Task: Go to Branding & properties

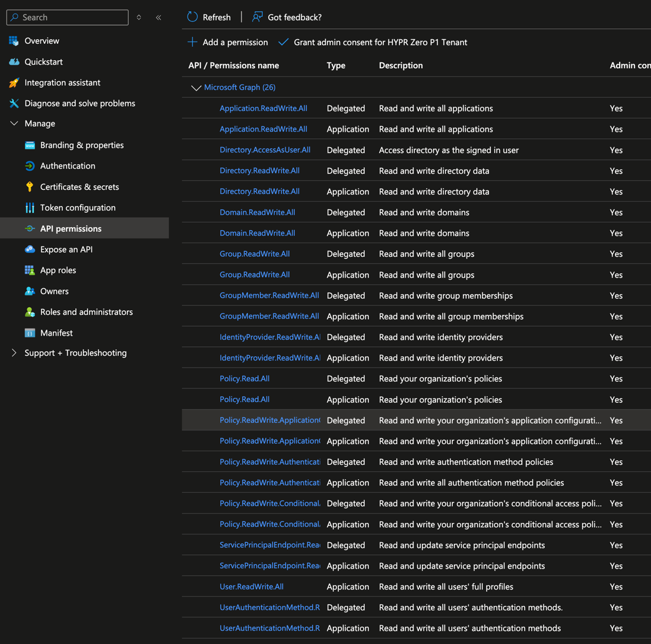Action: [82, 145]
